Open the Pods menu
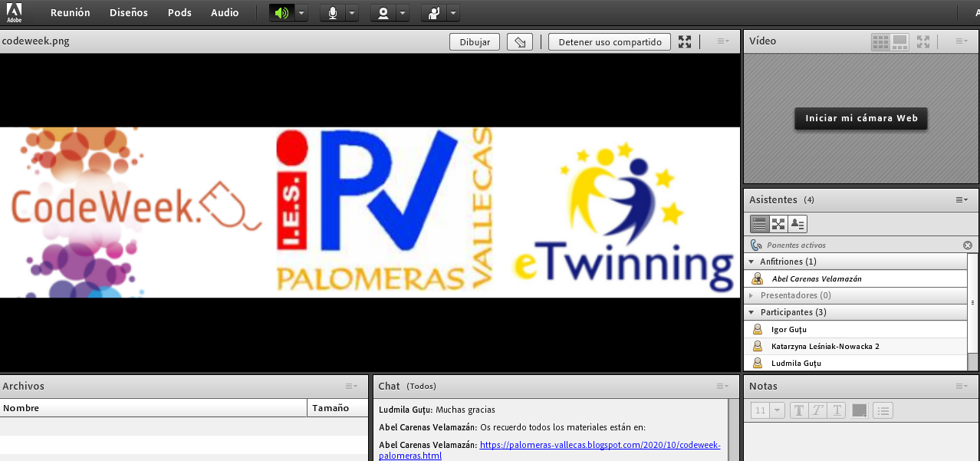Screen dimensions: 980x461 pos(179,12)
